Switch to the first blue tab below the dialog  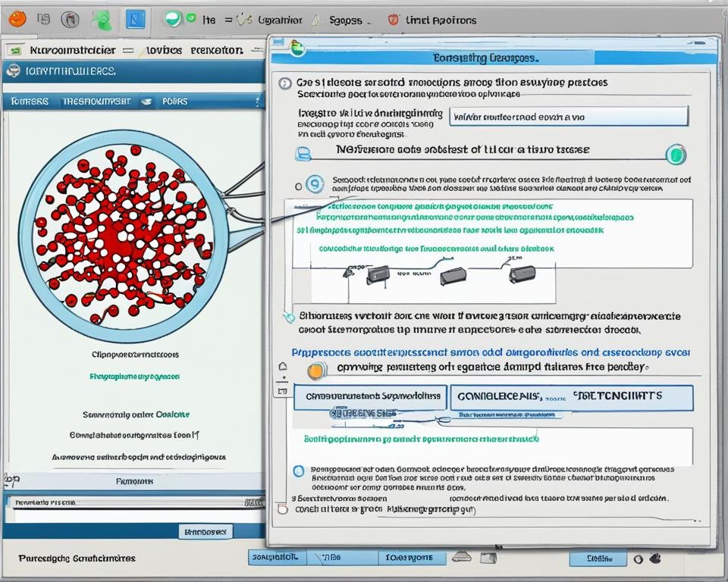[x=277, y=557]
